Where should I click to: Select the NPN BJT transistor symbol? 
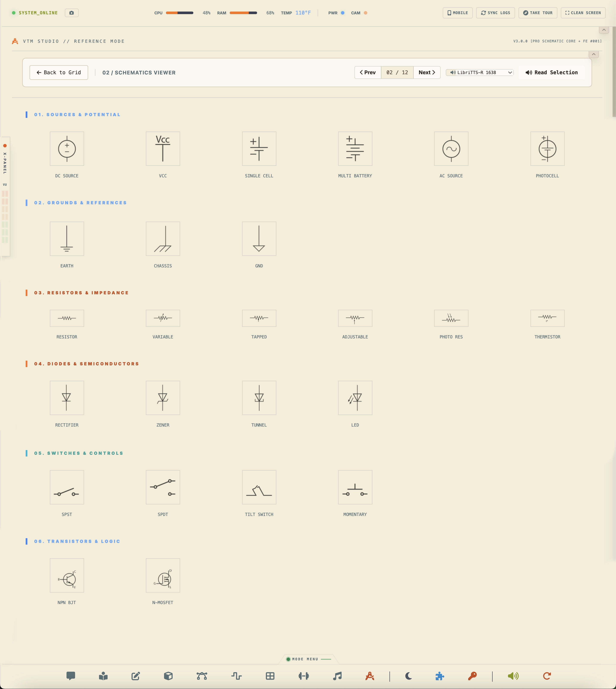pyautogui.click(x=67, y=575)
